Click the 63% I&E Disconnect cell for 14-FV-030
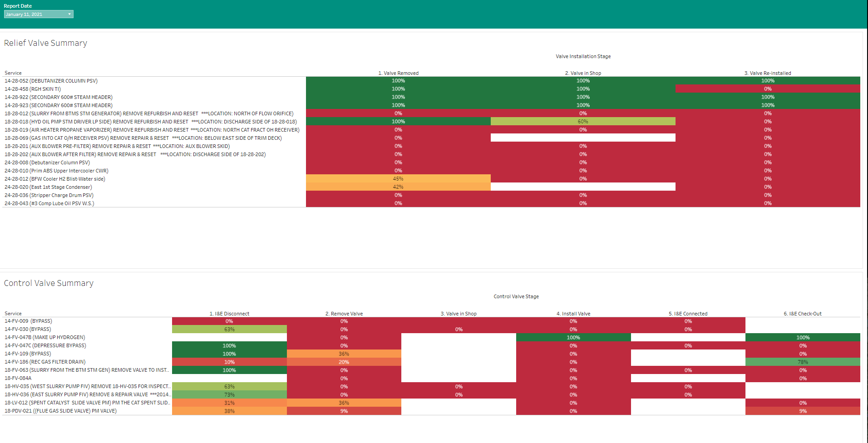 pos(229,330)
